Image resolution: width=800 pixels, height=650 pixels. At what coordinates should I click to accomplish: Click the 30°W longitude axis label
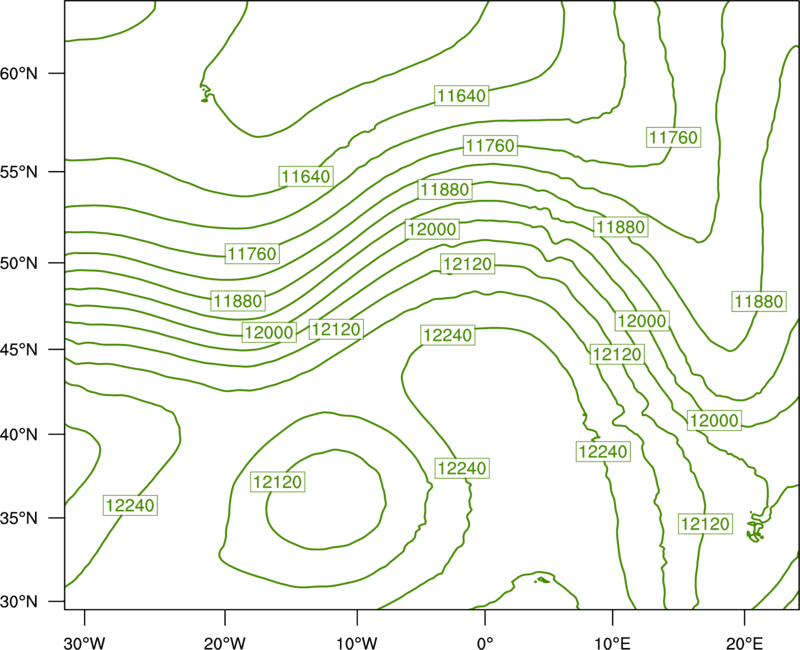[x=84, y=643]
